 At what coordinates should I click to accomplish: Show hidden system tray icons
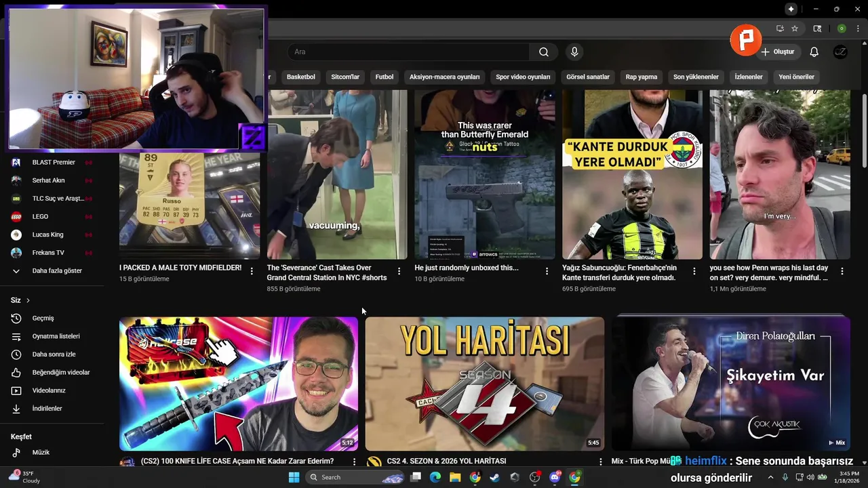coord(770,477)
